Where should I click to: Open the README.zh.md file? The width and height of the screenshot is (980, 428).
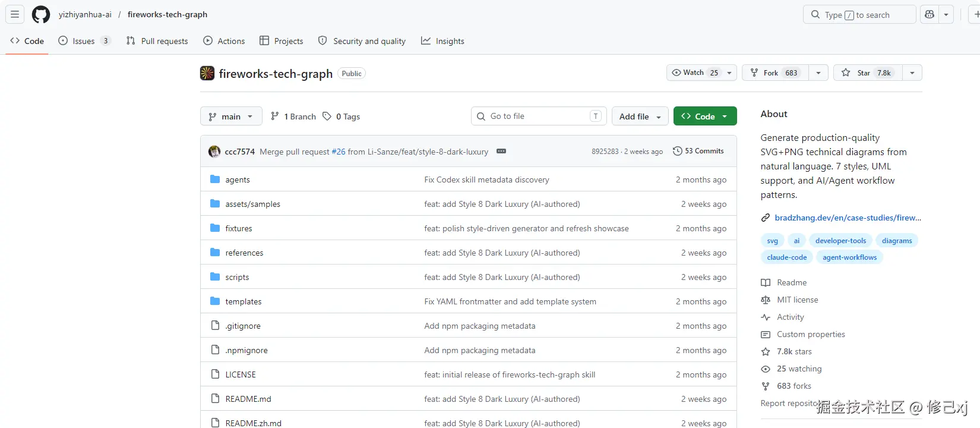[254, 423]
